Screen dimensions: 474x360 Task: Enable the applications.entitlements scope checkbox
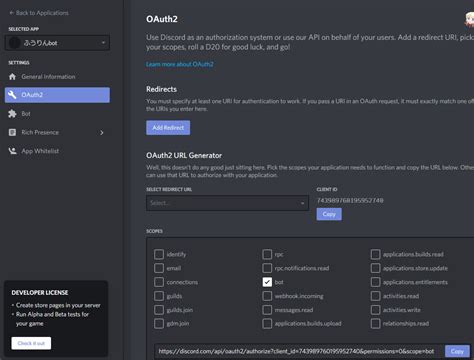coord(375,282)
